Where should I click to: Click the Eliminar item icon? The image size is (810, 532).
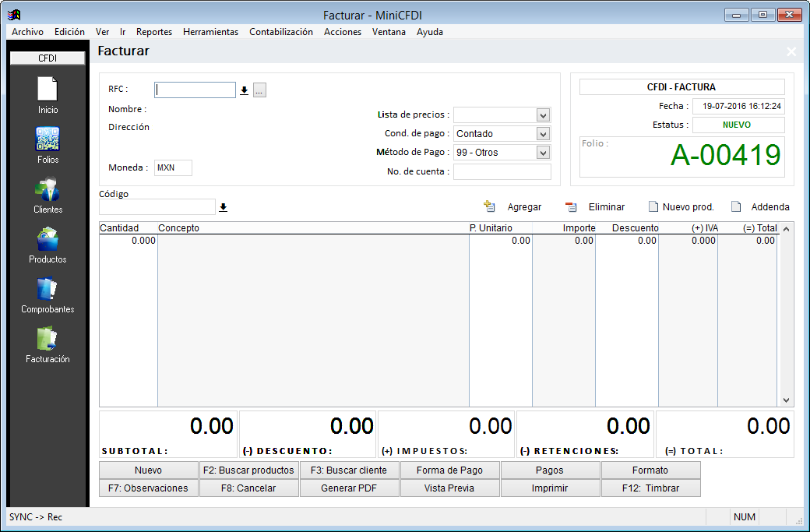pyautogui.click(x=571, y=206)
